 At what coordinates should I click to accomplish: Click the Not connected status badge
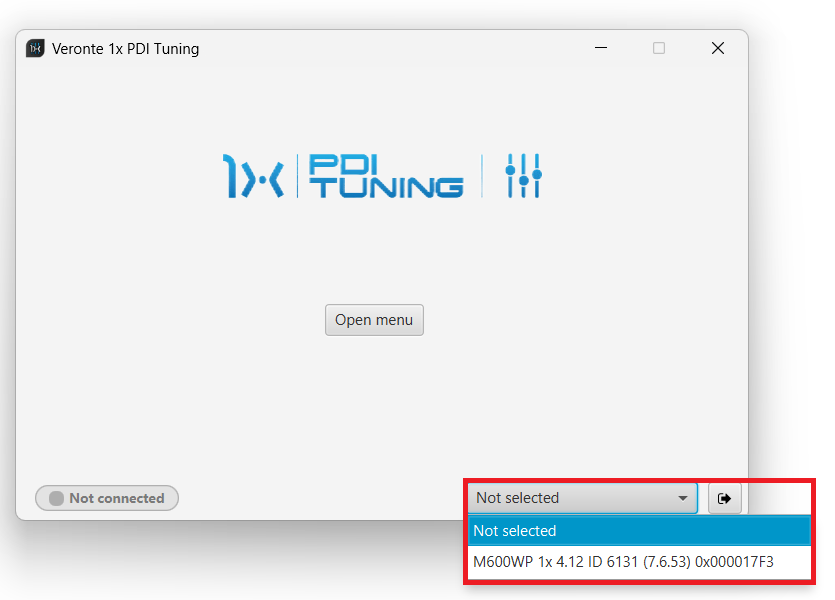[x=107, y=498]
